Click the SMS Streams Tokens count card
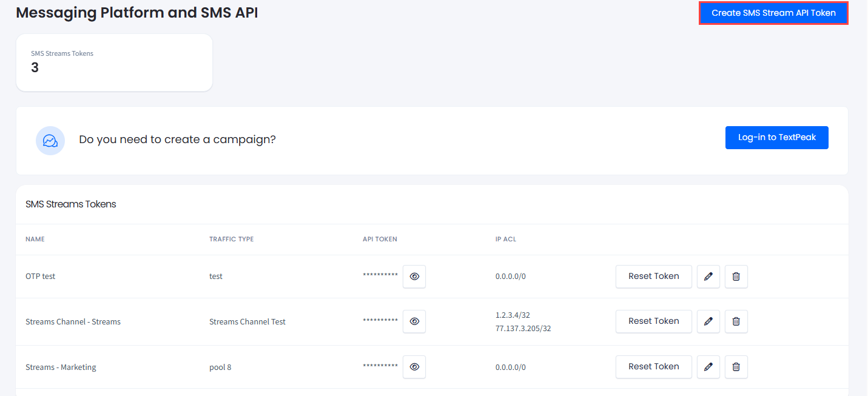Viewport: 868px width, 396px height. tap(114, 62)
